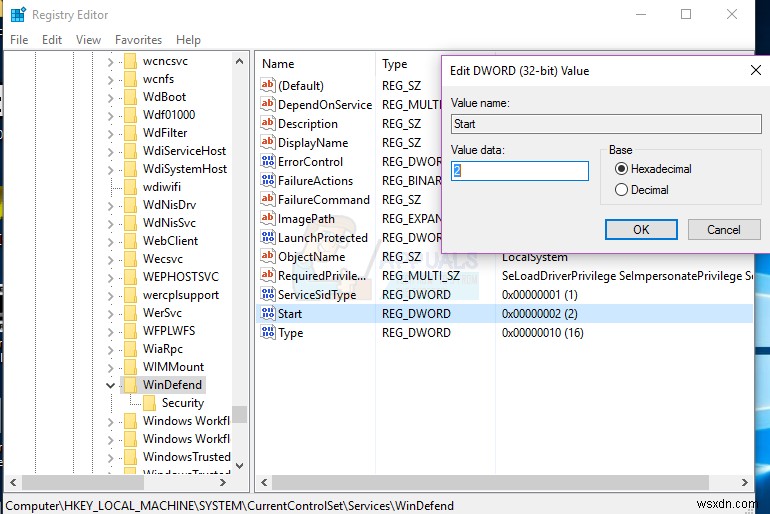Expand the WdiServiceHost key
This screenshot has width=770, height=514.
pos(110,152)
